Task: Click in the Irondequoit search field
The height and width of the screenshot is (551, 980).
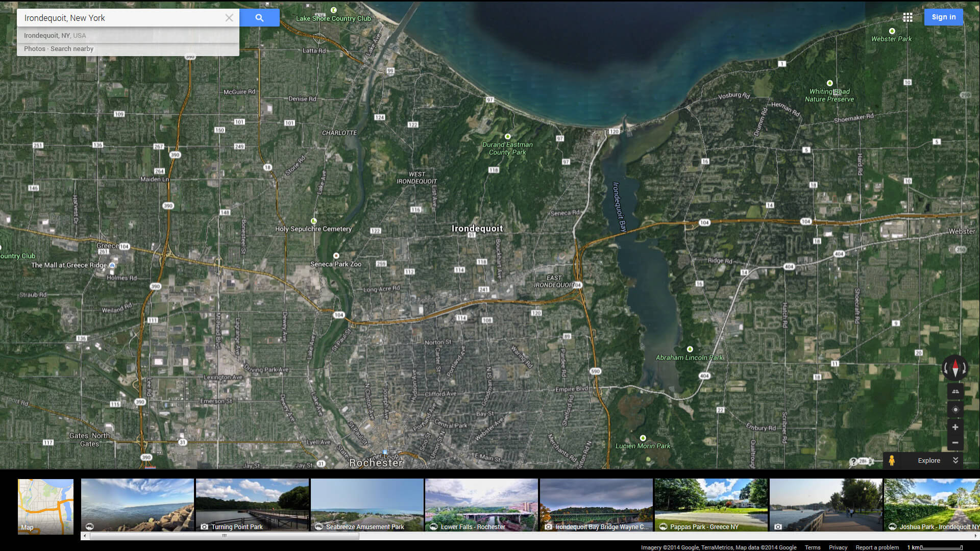Action: [122, 18]
